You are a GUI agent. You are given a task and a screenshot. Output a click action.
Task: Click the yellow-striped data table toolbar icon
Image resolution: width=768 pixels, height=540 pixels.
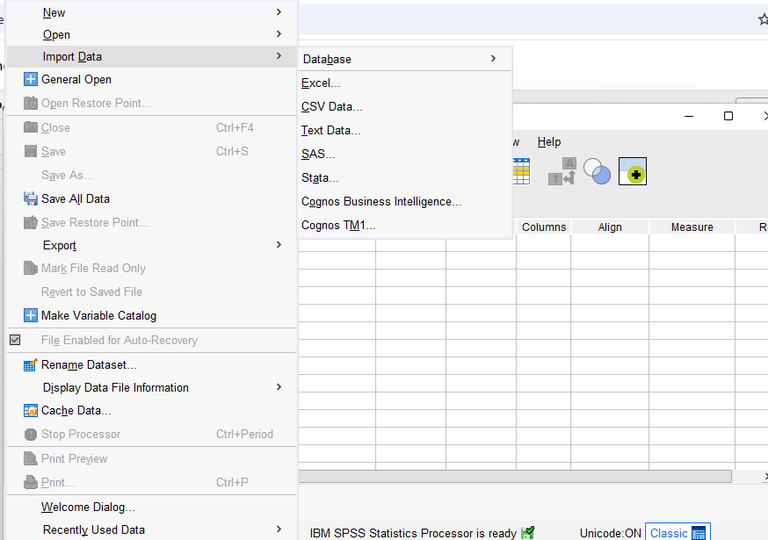click(521, 171)
